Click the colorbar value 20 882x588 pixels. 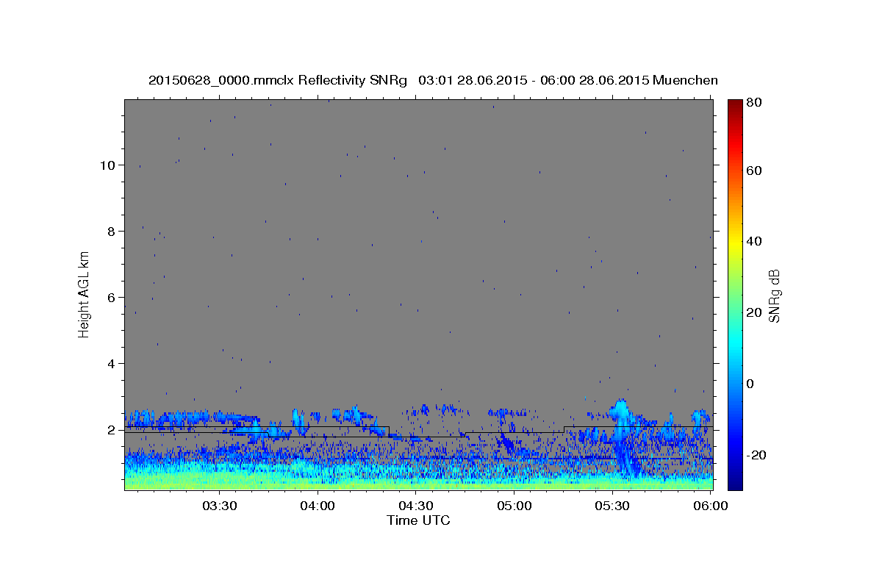754,312
